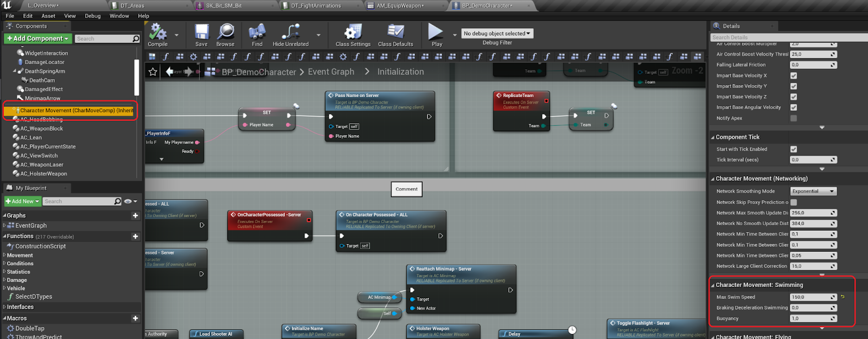Collapse Character Movement (Networking) section
The width and height of the screenshot is (868, 339).
(x=713, y=178)
